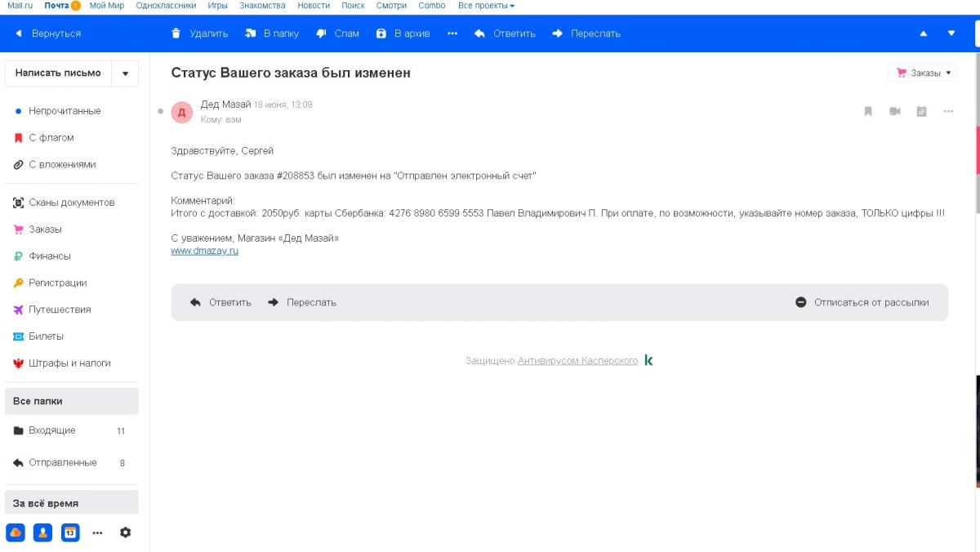This screenshot has width=980, height=552.
Task: Click the video call icon in email header
Action: [x=894, y=111]
